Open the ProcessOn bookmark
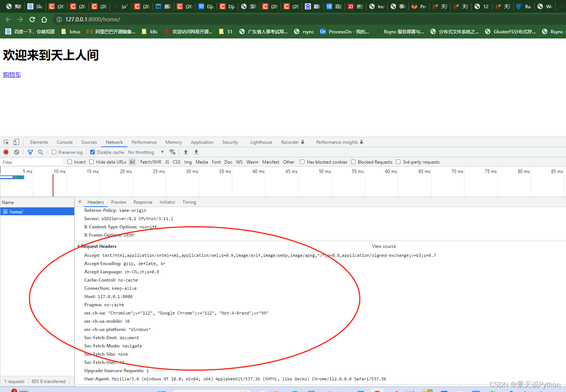This screenshot has height=392, width=566. click(344, 32)
